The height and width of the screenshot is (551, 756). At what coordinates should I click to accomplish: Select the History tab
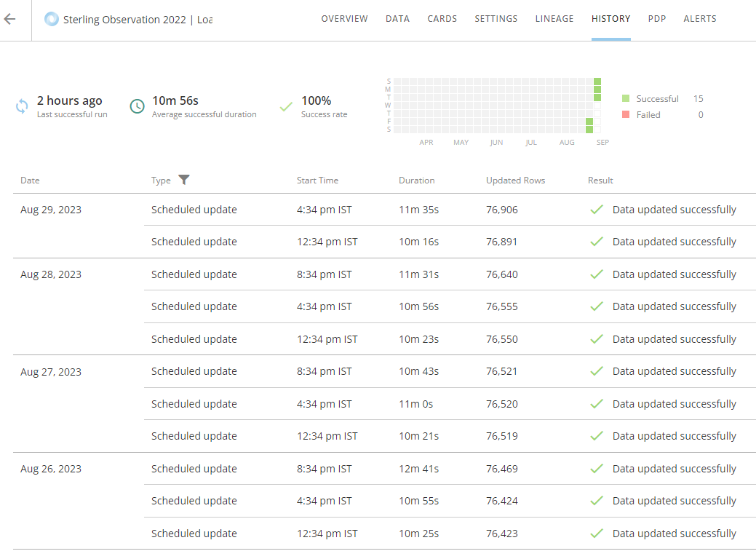(x=611, y=19)
